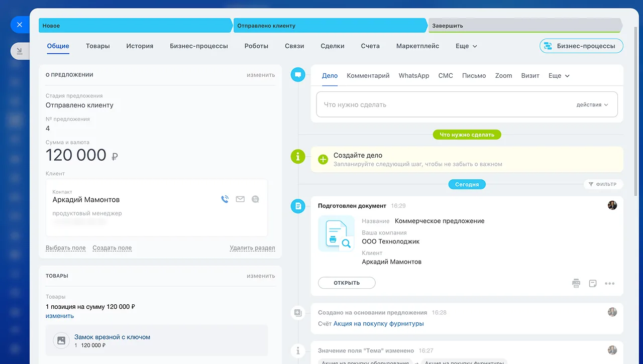Screen dimensions: 643x364
Task: Open the действия dropdown in the task field
Action: pyautogui.click(x=592, y=105)
